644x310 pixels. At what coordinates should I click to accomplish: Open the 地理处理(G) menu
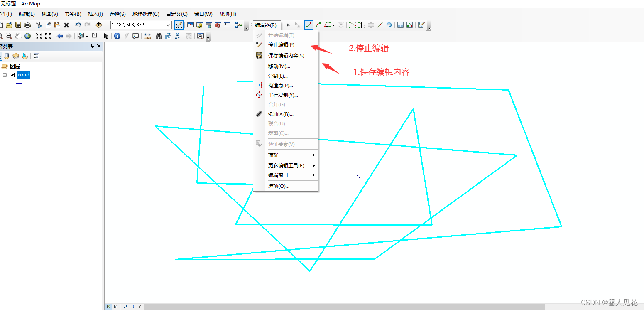point(146,14)
